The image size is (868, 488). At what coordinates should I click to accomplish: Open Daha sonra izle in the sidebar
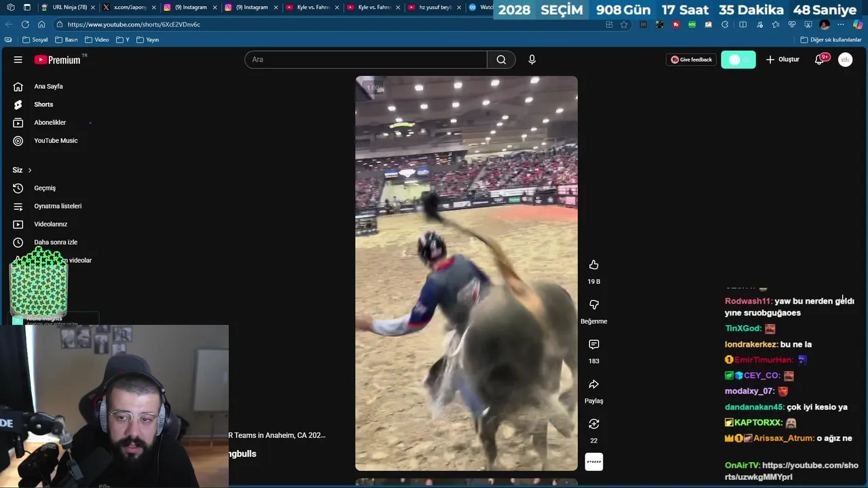click(56, 242)
